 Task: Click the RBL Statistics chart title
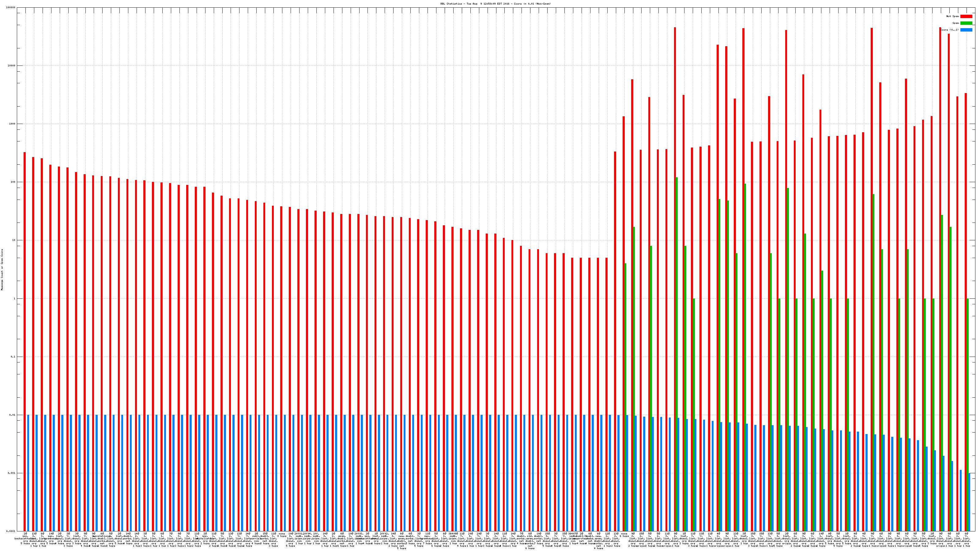click(495, 4)
